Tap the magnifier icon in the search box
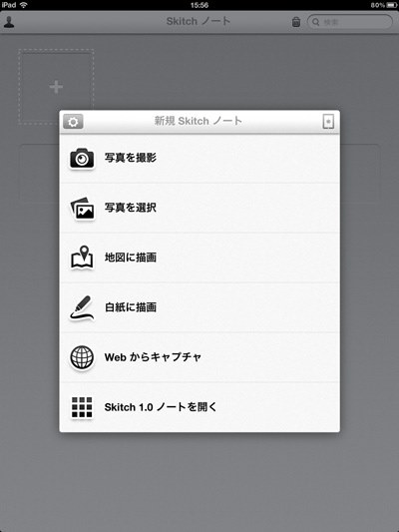 coord(315,22)
